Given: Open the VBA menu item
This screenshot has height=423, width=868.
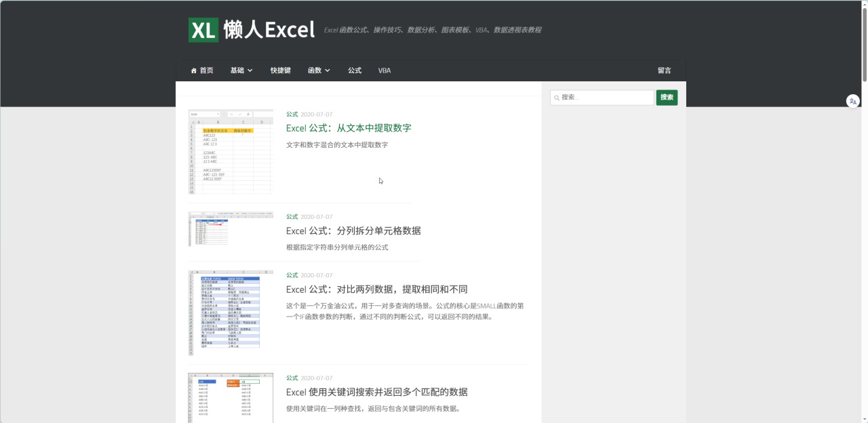Looking at the screenshot, I should 384,70.
